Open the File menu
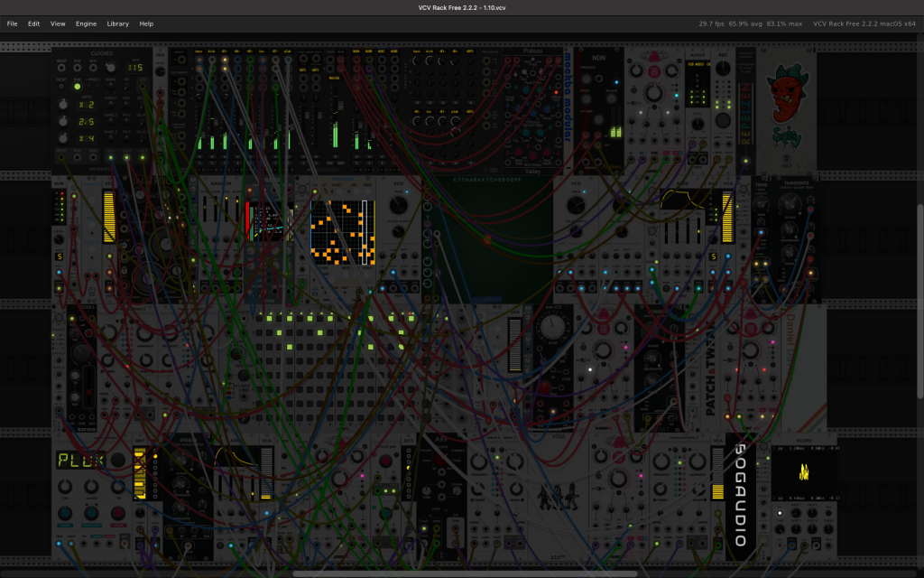This screenshot has width=924, height=578. pos(12,23)
